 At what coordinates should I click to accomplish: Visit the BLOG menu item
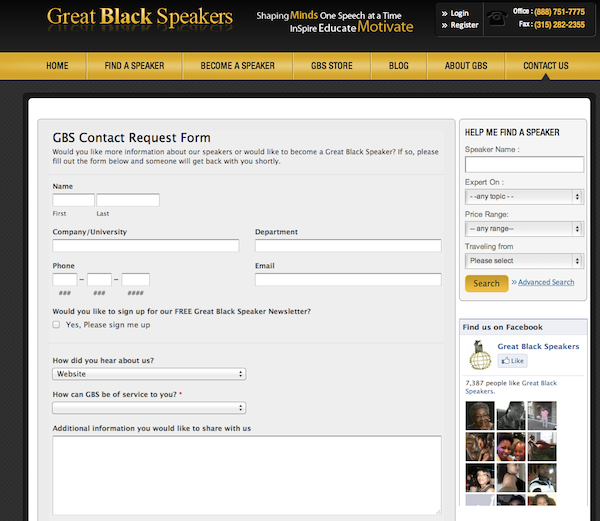click(399, 66)
